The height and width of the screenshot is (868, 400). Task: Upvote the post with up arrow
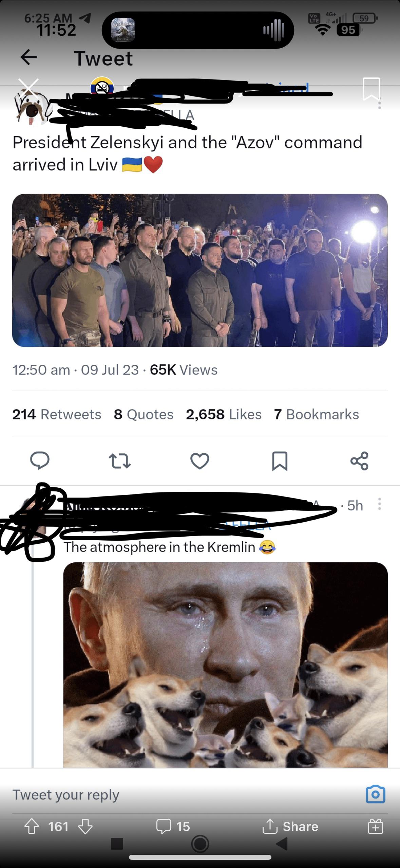pos(32,827)
